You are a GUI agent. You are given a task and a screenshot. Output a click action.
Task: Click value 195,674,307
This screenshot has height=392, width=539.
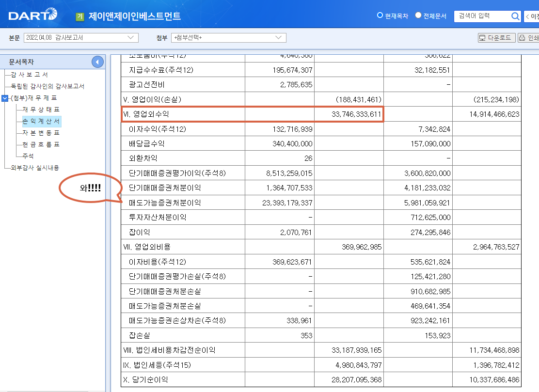click(293, 70)
